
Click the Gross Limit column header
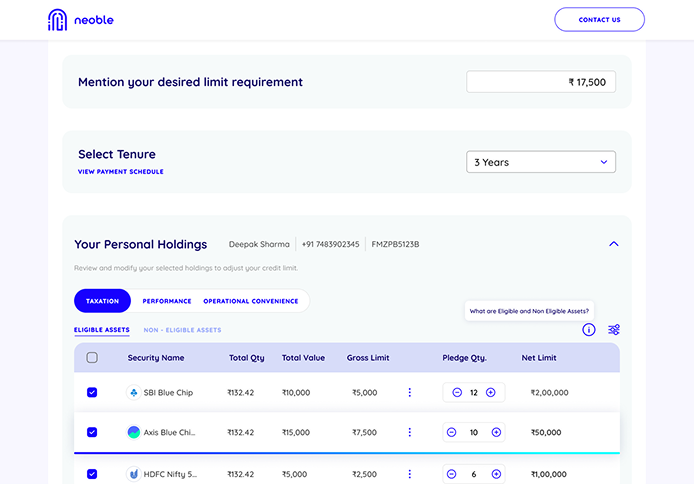point(368,357)
